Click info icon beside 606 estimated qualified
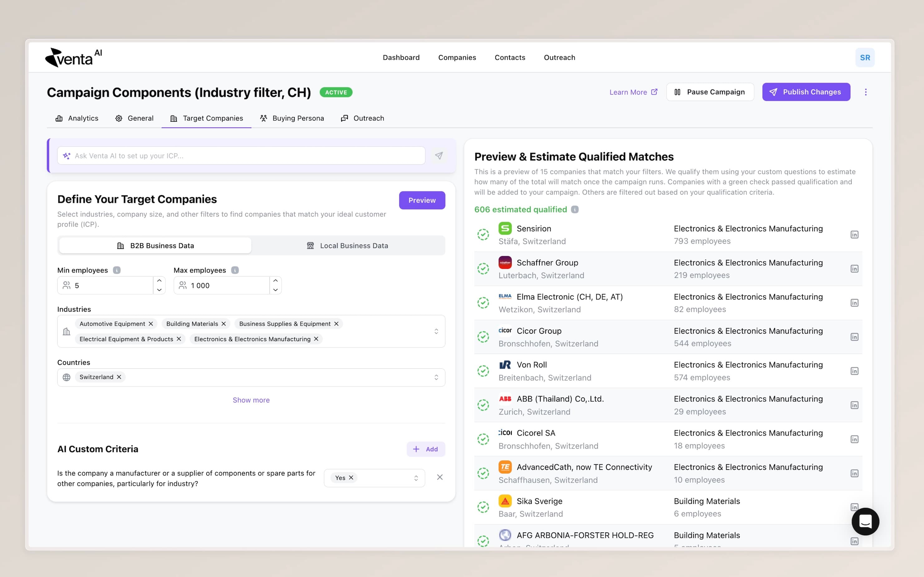 [x=575, y=210]
